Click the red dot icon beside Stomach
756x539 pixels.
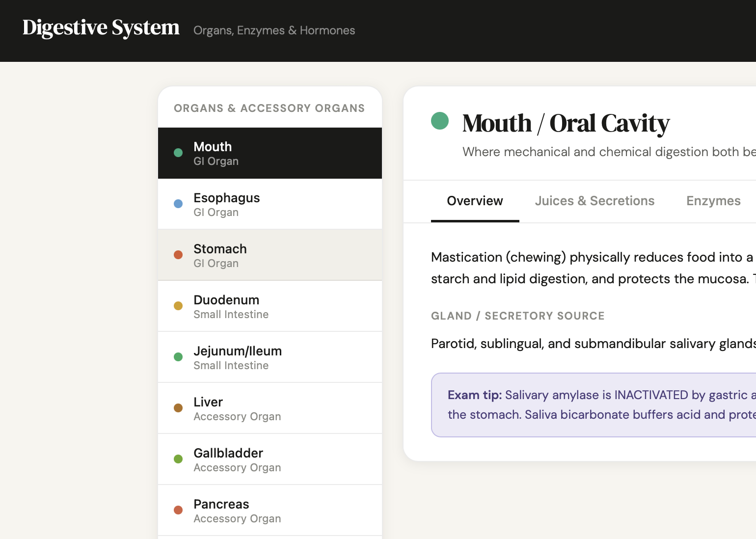[178, 255]
